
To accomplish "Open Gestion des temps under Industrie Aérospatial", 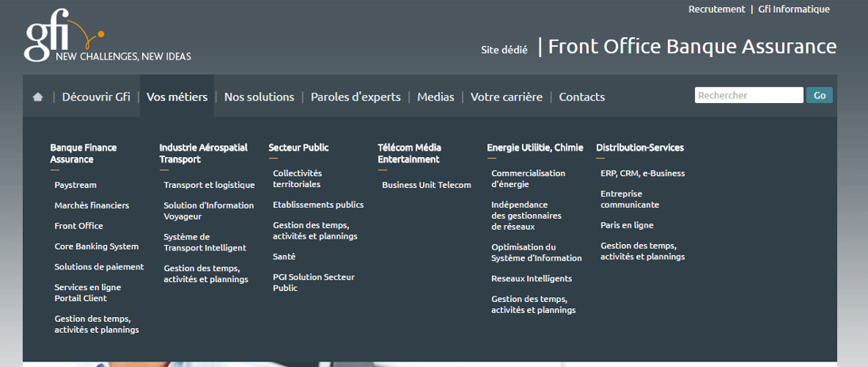I will 206,274.
